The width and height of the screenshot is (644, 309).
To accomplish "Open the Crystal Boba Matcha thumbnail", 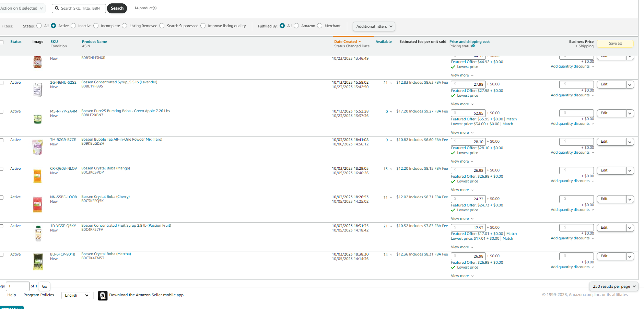I will click(x=38, y=262).
